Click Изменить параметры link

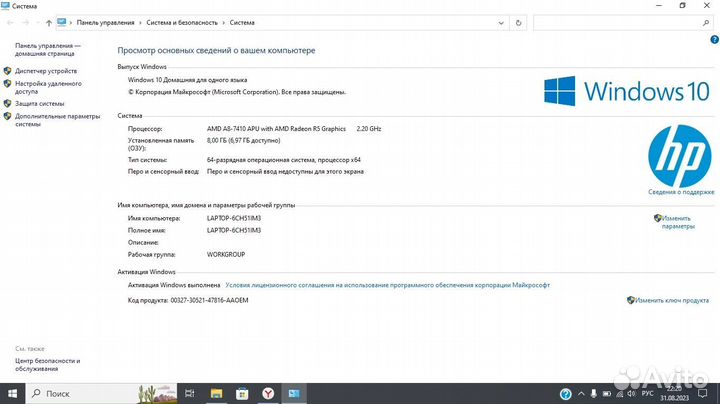(678, 222)
